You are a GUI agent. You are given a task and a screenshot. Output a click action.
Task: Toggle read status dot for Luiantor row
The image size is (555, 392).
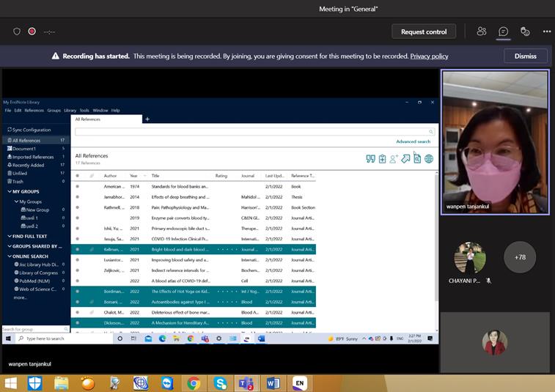(x=78, y=259)
